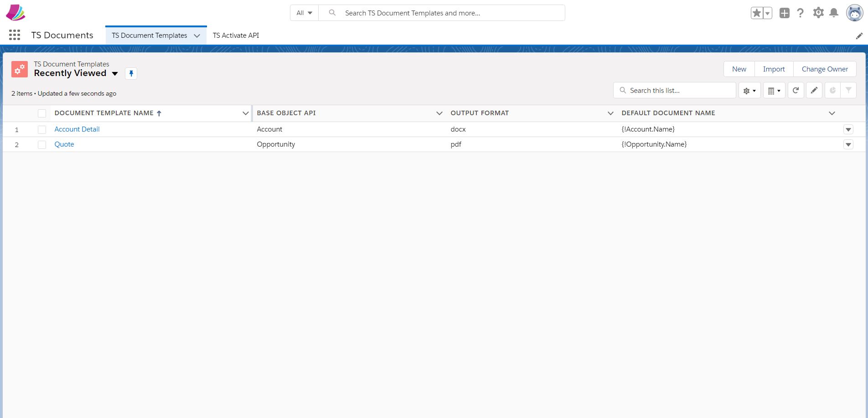Toggle the select-all checkbox in header
Image resolution: width=868 pixels, height=418 pixels.
coord(42,113)
